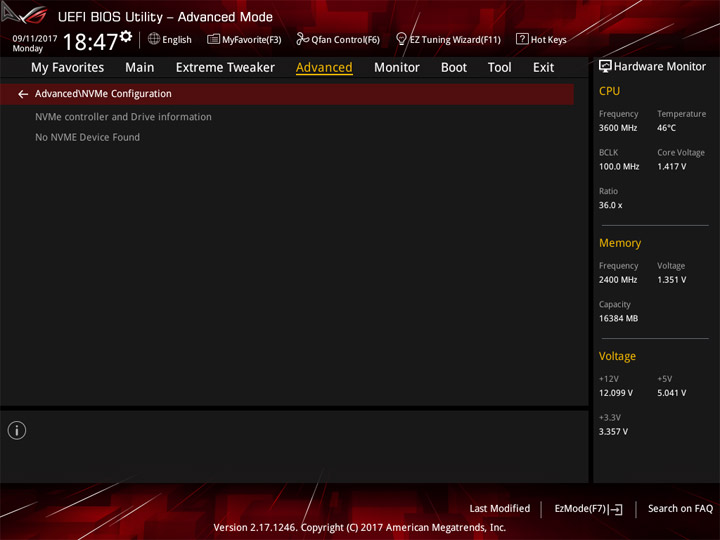
Task: Click the +12V value 12.099 V
Action: click(616, 393)
